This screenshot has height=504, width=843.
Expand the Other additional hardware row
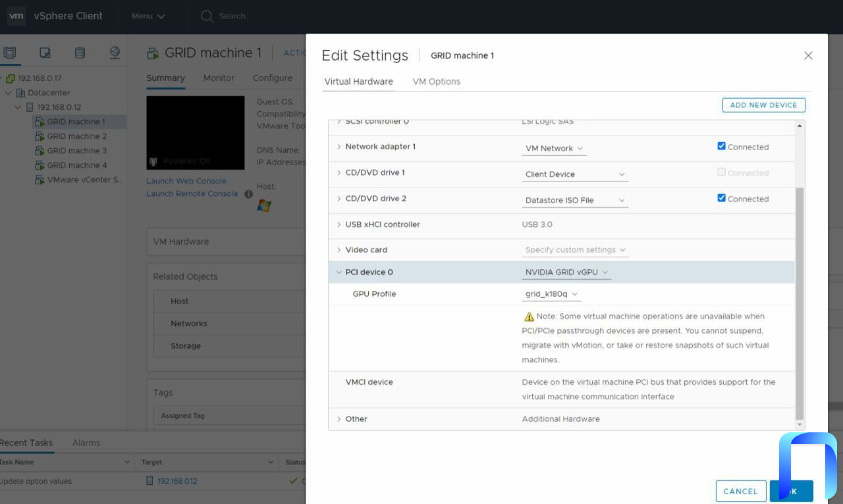point(339,419)
